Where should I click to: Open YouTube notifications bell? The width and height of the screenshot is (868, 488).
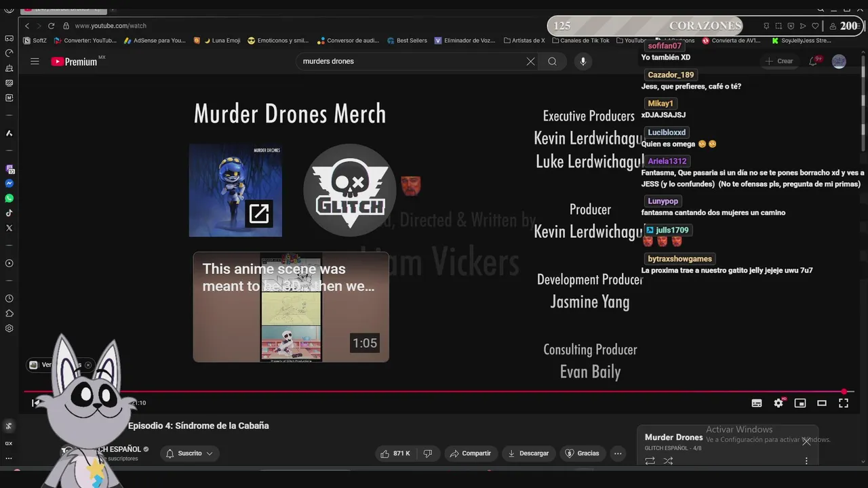(813, 61)
